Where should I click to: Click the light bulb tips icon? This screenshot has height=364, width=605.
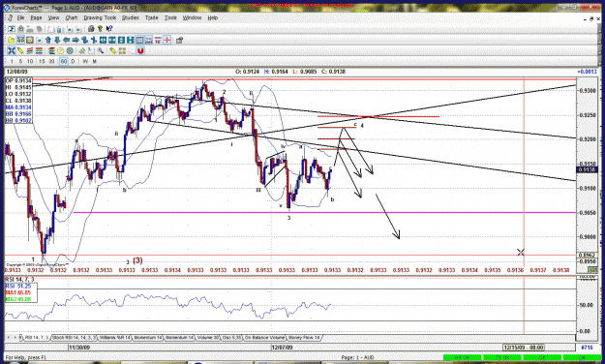(101, 29)
